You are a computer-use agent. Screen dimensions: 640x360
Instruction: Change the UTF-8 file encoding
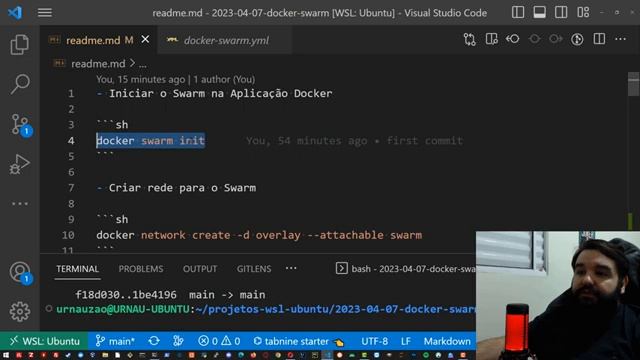coord(374,341)
